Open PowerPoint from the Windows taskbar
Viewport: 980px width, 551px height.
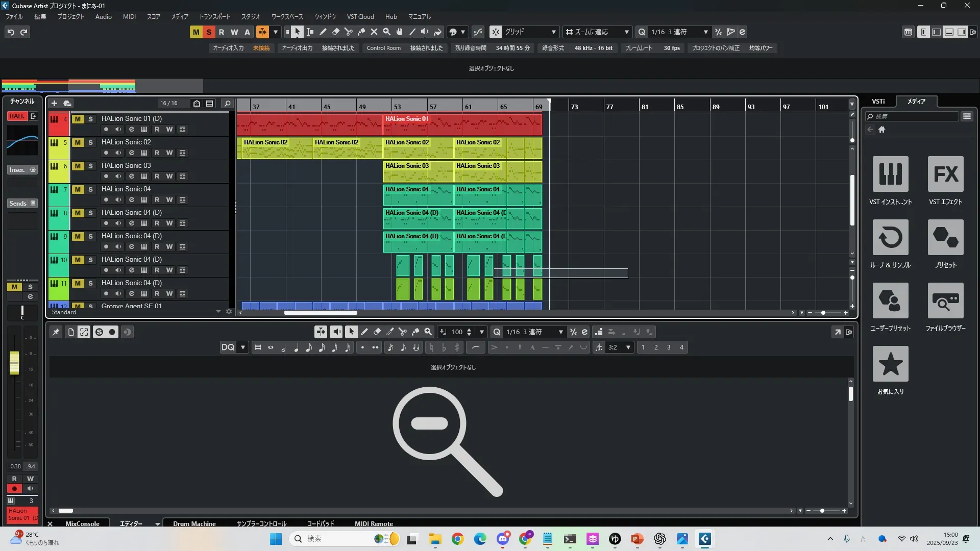point(637,539)
